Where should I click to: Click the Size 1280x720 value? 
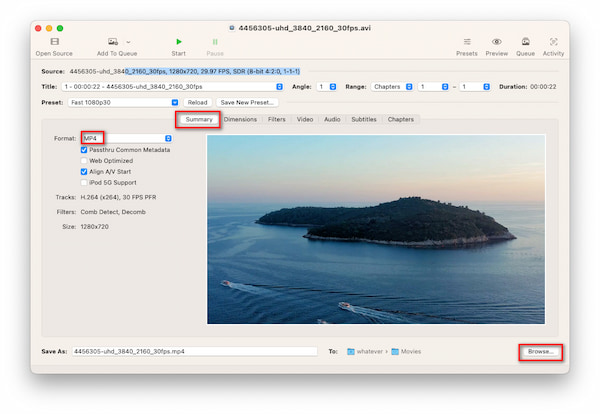point(95,227)
